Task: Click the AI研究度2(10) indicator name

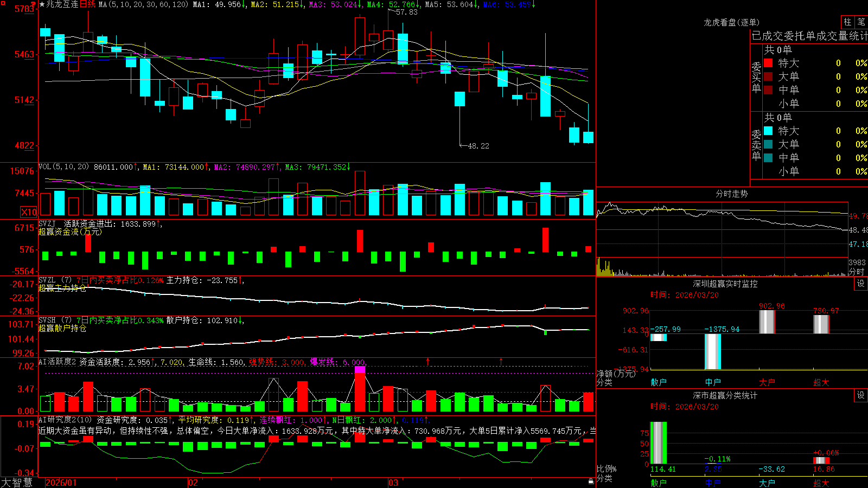Action: tap(65, 420)
